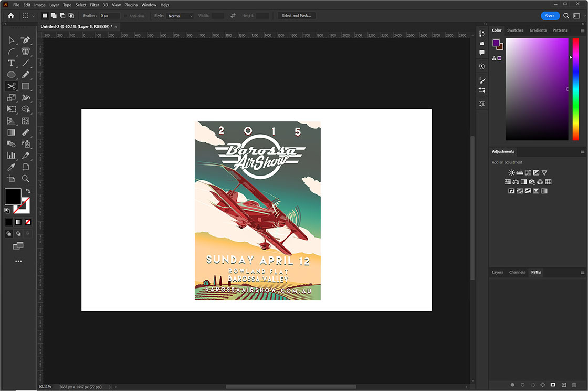Viewport: 588px width, 391px height.
Task: Click the delete path trash icon
Action: (574, 385)
